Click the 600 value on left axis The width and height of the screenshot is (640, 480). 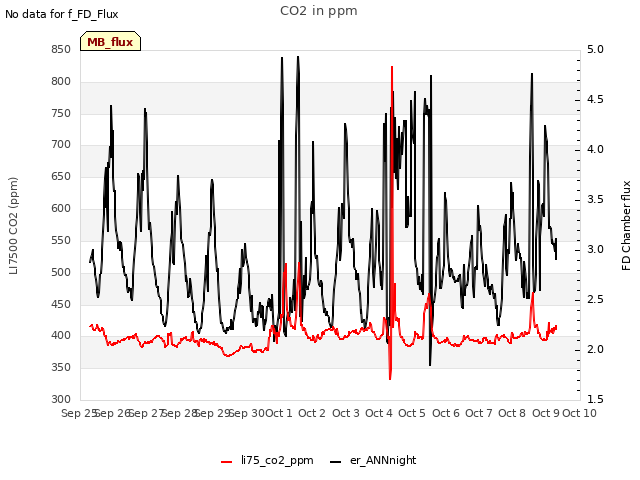[x=61, y=209]
